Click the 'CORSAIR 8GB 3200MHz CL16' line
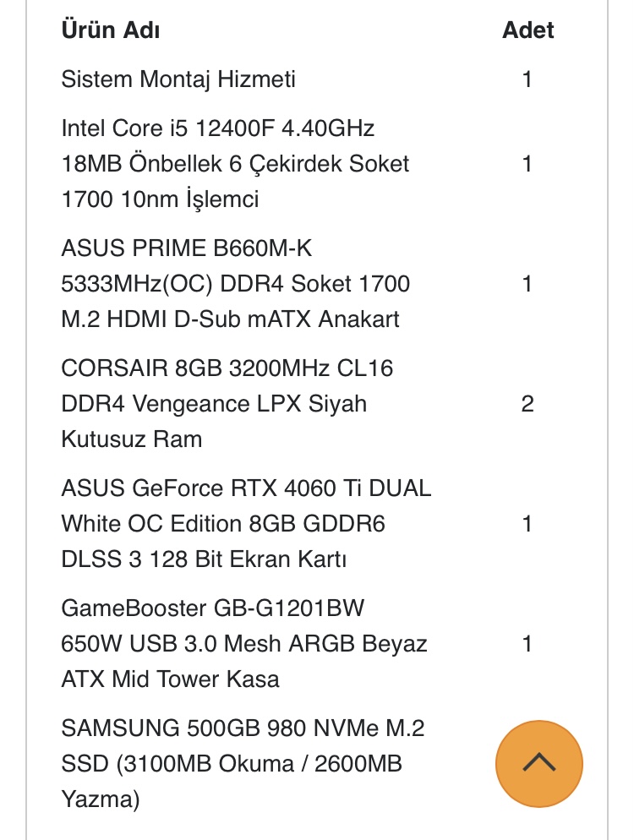Viewport: 634px width, 840px height. pyautogui.click(x=227, y=368)
